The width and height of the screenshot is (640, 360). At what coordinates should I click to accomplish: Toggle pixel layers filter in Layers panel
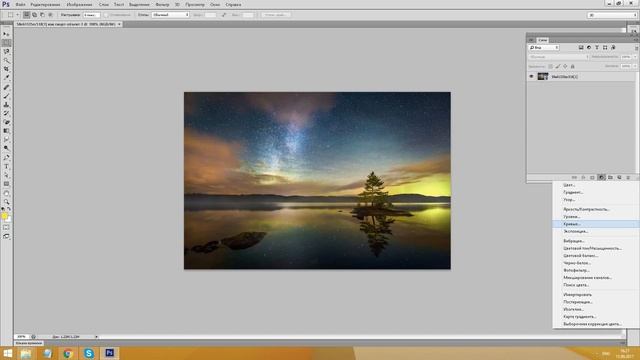tap(581, 48)
